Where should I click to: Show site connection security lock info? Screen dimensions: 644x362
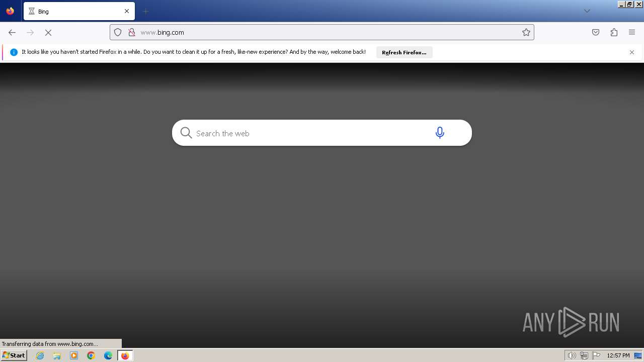click(x=132, y=32)
